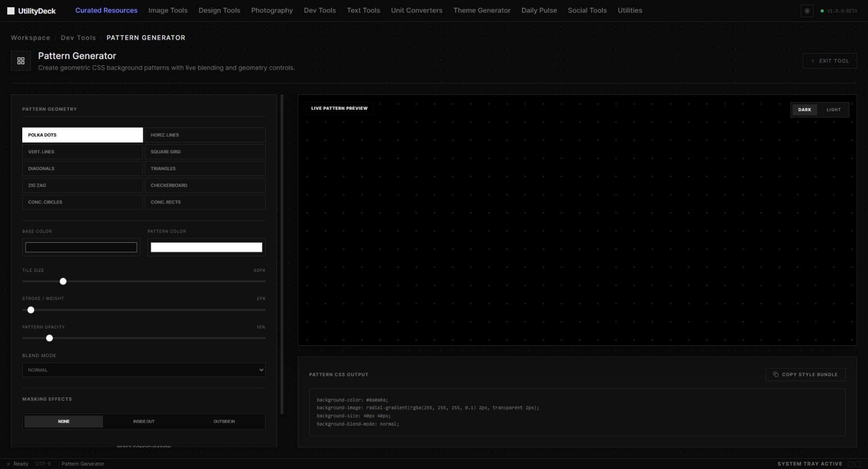Open the Pattern Color picker field
868x469 pixels.
(206, 247)
